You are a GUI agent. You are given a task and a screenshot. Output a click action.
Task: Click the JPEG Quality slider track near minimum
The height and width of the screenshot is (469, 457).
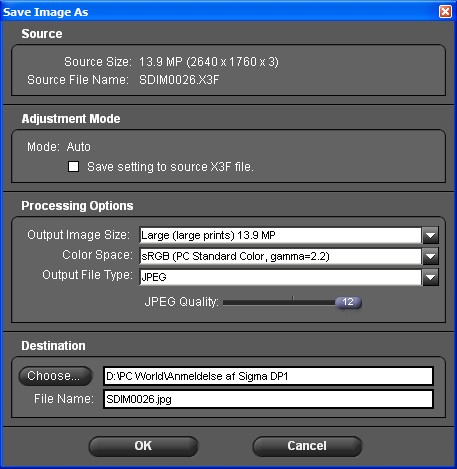point(227,302)
